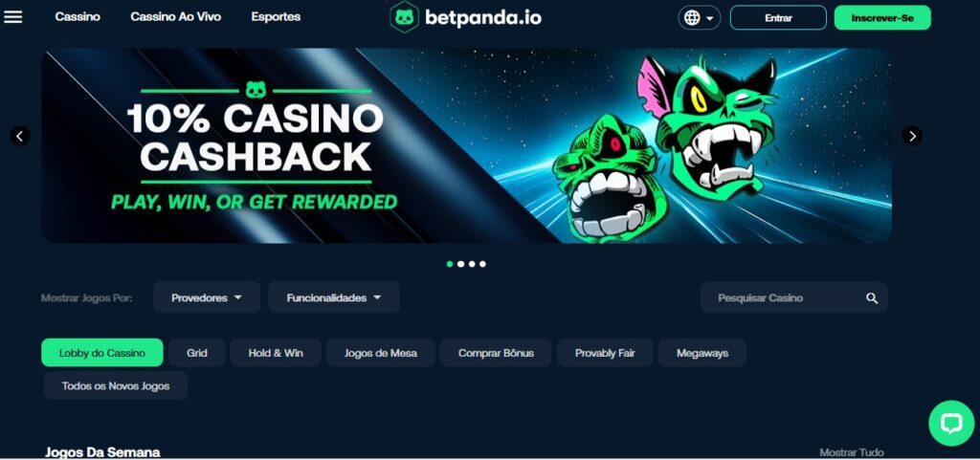Open the live chat bubble
Image resolution: width=980 pixels, height=460 pixels.
[951, 423]
